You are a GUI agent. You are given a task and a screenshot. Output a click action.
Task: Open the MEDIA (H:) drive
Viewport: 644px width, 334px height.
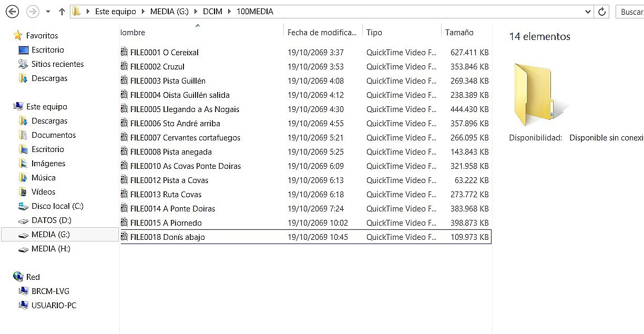pyautogui.click(x=50, y=249)
